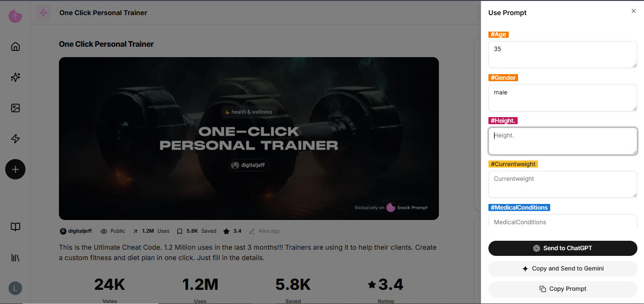The width and height of the screenshot is (644, 304).
Task: Open the book icon in sidebar
Action: point(16,227)
